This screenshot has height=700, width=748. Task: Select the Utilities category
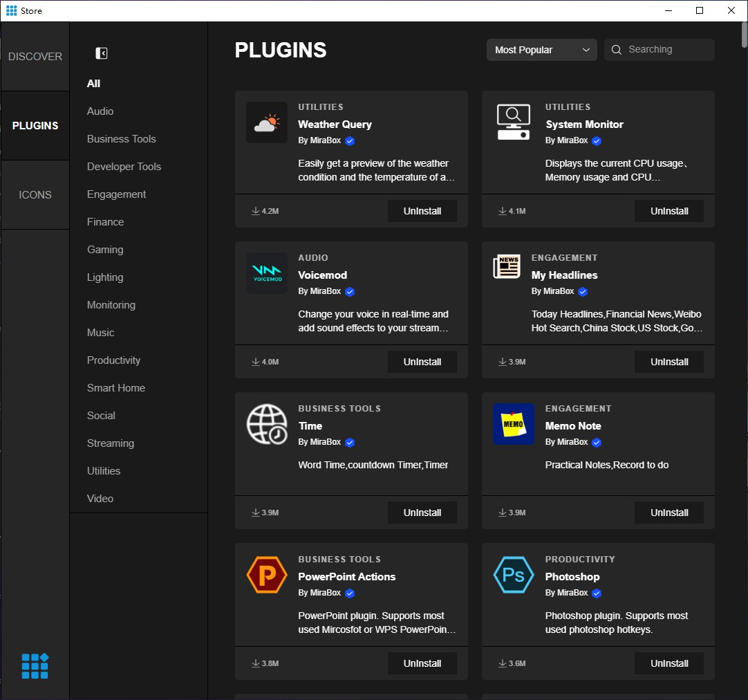104,471
